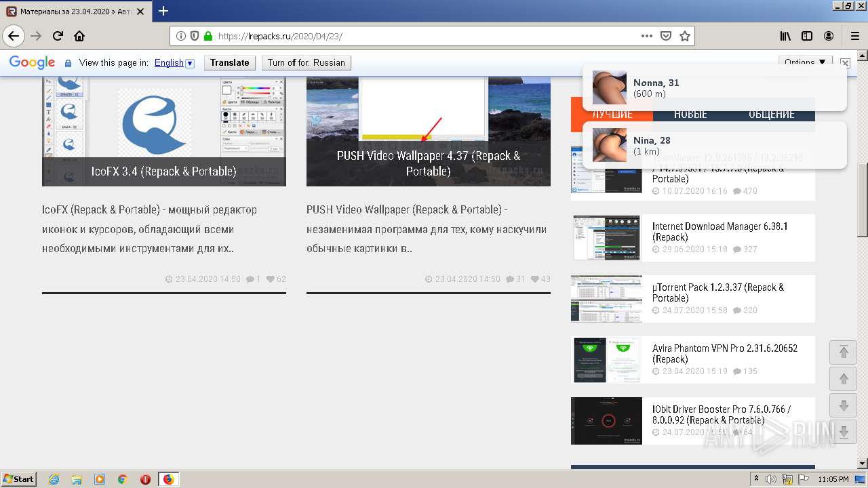Open Windows Explorer folder in taskbar
Screen dimensions: 868x488
point(77,479)
